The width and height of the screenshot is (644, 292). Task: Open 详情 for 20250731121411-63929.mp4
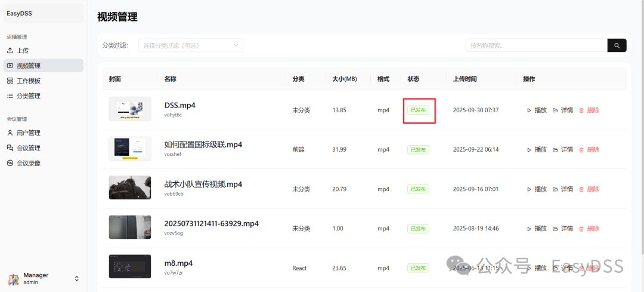pyautogui.click(x=563, y=228)
